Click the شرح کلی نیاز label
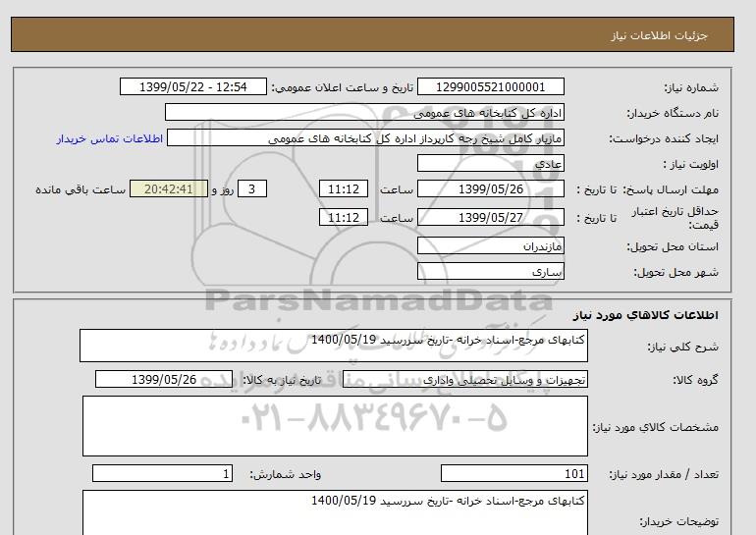The width and height of the screenshot is (756, 535). tap(682, 348)
